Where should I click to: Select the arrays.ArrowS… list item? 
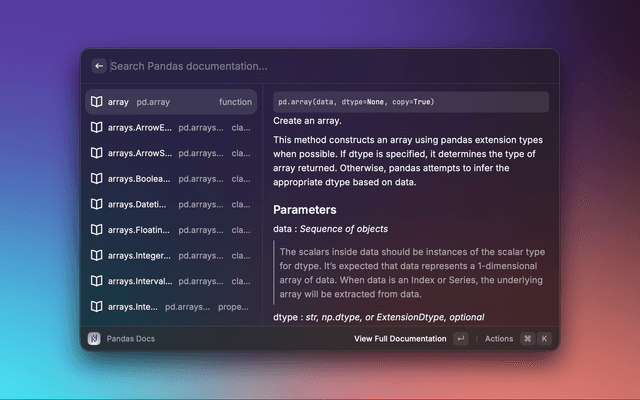click(170, 153)
